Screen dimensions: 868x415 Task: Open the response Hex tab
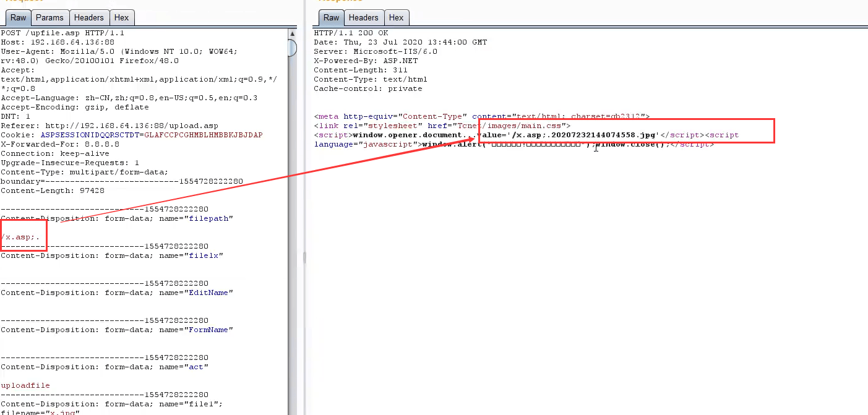397,17
